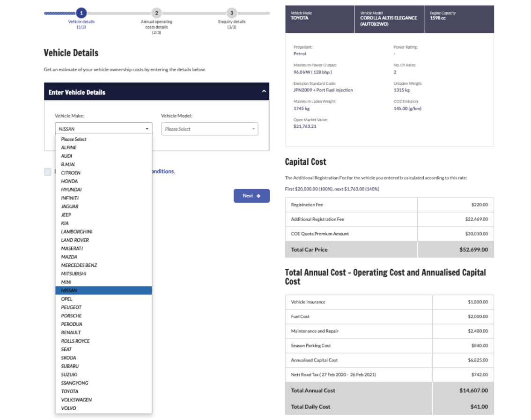
Task: Pick MERCEDES BENZ from the list
Action: tap(79, 265)
